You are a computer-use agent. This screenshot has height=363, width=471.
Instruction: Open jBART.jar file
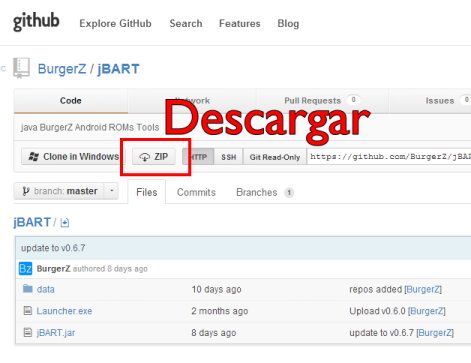(56, 333)
